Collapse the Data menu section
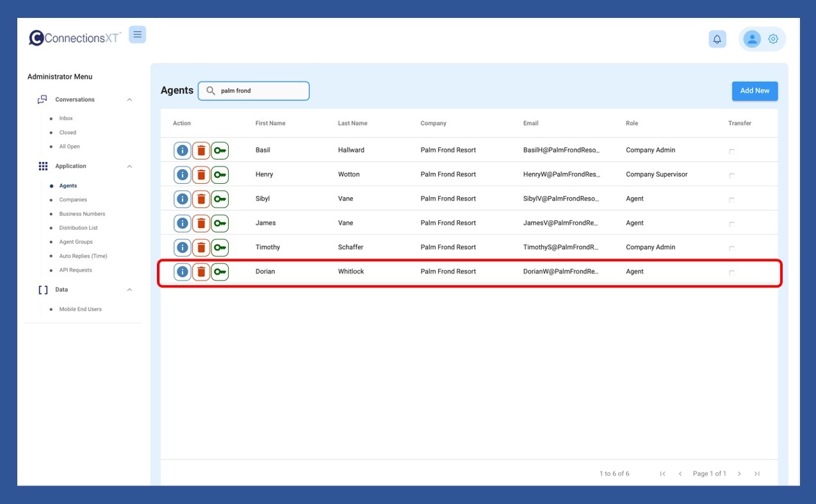Screen dimensions: 816x504 pos(129,290)
